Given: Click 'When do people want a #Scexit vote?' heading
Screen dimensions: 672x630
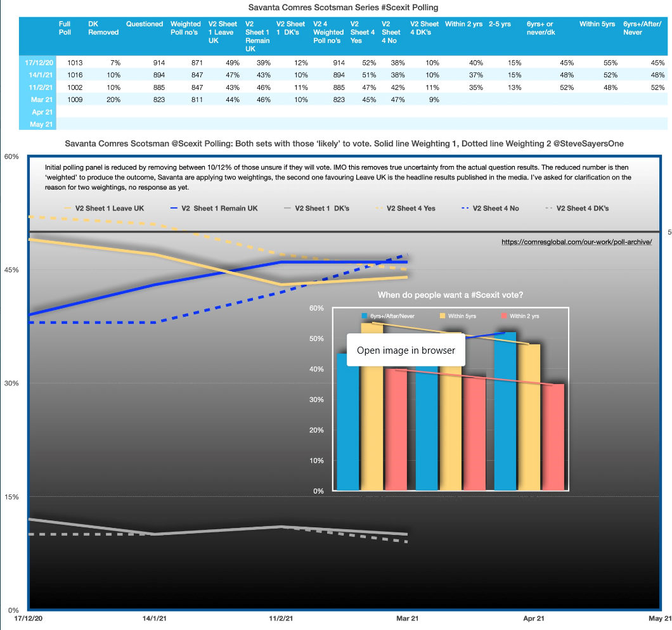Looking at the screenshot, I should [450, 295].
